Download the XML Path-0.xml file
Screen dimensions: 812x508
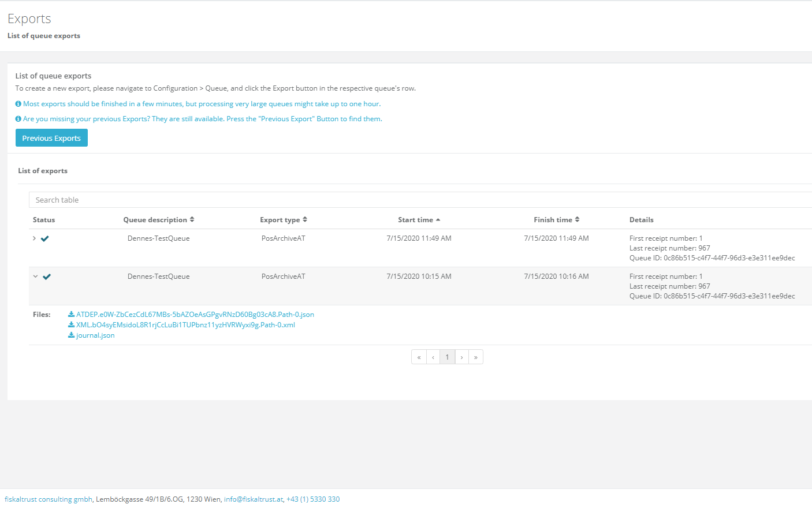[x=185, y=325]
